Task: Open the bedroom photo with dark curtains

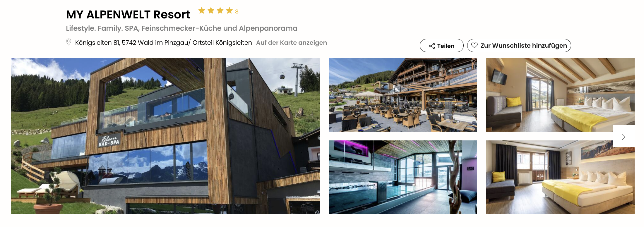Action: 560,177
